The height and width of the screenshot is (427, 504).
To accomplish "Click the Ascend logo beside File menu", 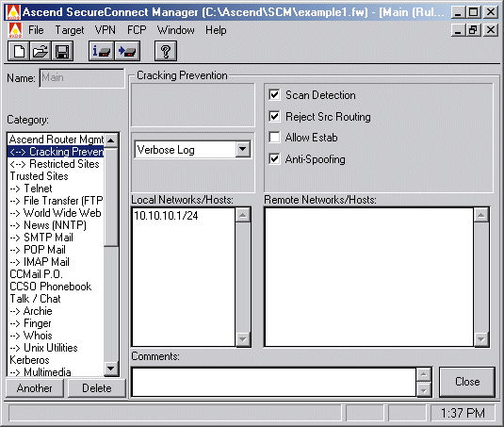I will [x=15, y=30].
